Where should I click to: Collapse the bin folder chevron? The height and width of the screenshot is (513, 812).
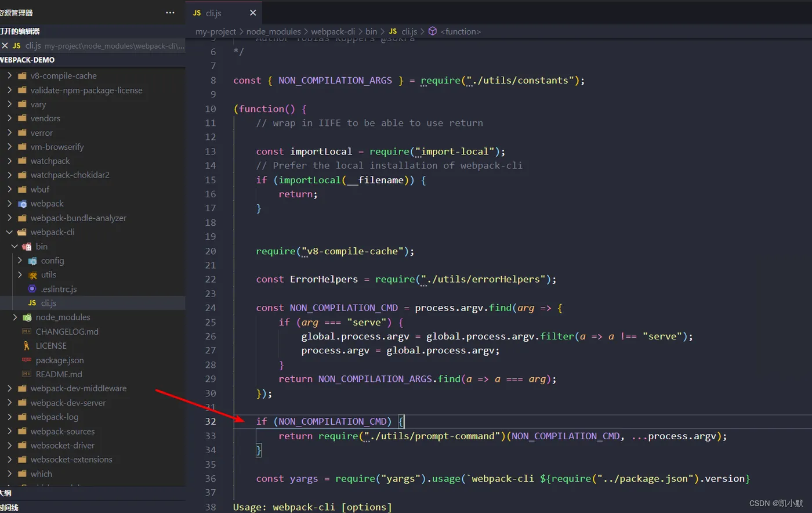(x=15, y=246)
